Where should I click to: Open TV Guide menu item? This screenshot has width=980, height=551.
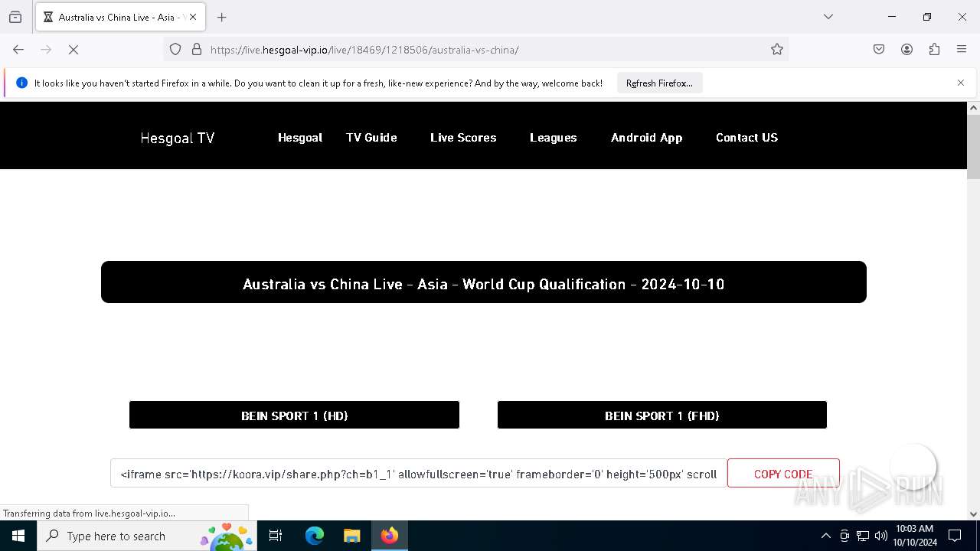coord(371,138)
